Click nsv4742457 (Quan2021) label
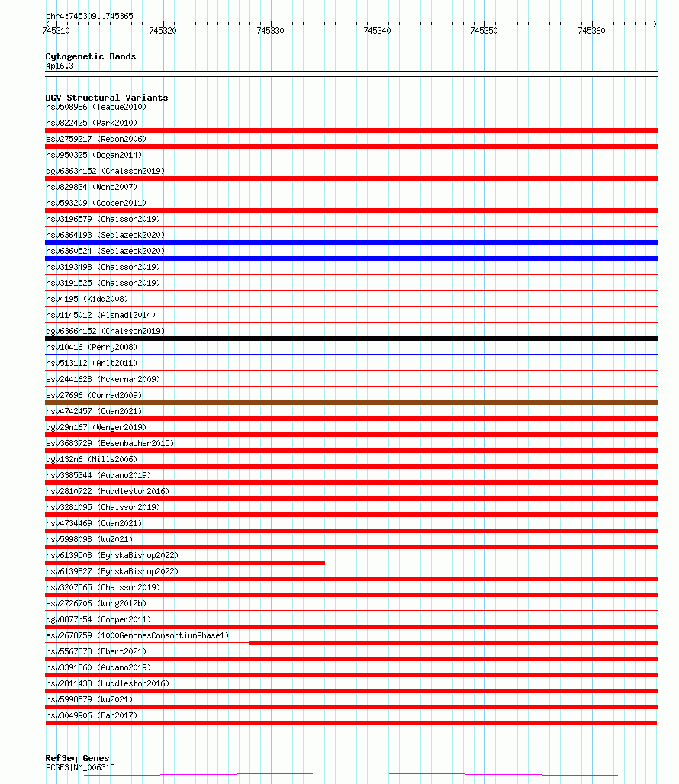Screen dimensions: 679x784 (94, 411)
